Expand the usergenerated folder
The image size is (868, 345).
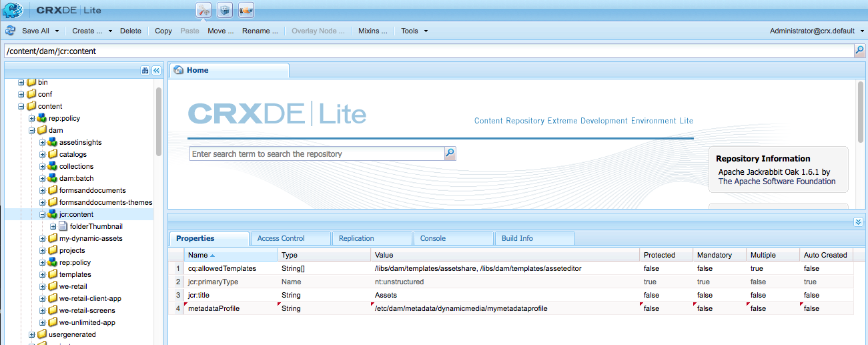click(x=32, y=334)
